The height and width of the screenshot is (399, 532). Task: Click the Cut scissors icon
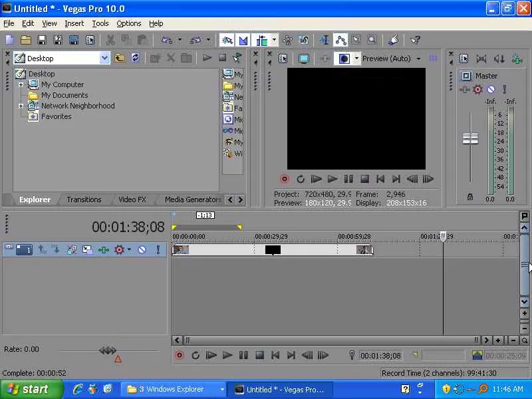(x=110, y=40)
